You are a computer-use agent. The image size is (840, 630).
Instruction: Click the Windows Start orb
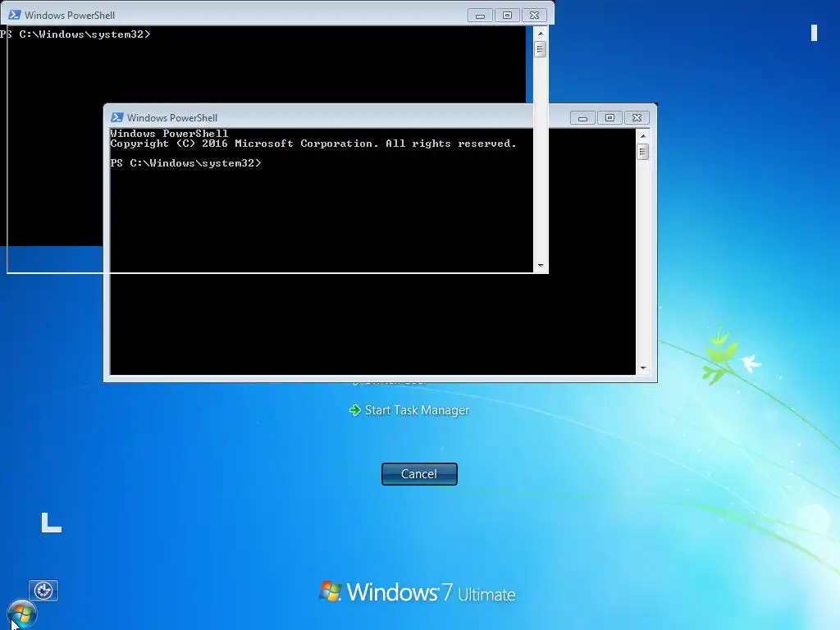[22, 614]
